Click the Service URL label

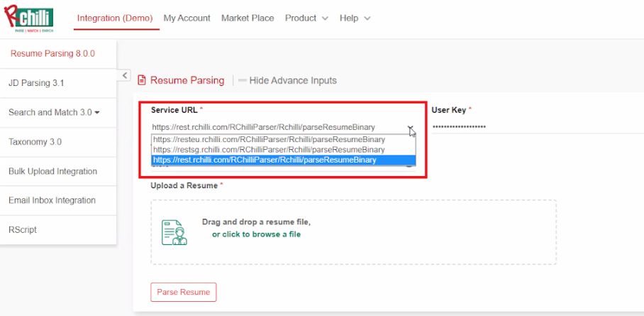(174, 110)
